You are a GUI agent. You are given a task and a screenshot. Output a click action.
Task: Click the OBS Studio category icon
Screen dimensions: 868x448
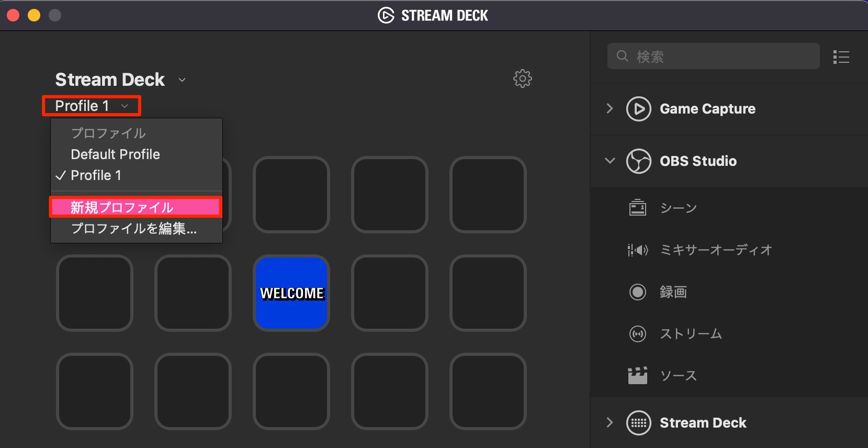638,161
